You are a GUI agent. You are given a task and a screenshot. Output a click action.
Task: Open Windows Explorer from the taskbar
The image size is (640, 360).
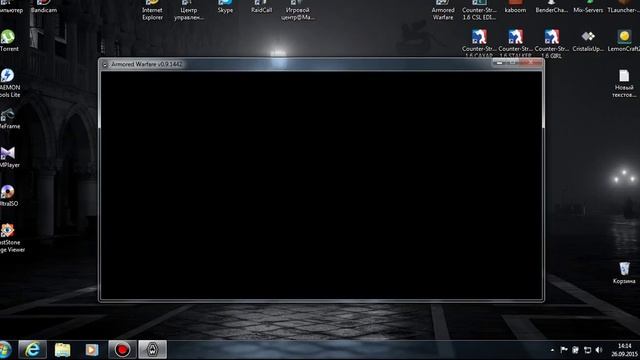[62, 350]
